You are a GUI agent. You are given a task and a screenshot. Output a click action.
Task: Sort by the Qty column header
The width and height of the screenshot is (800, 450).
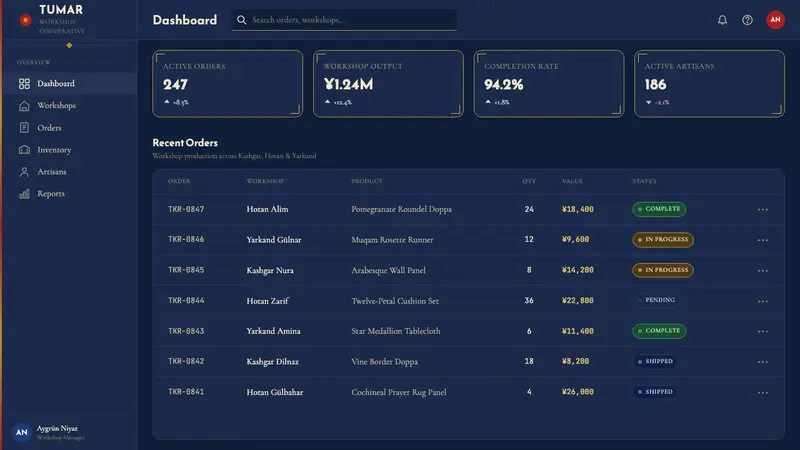click(x=529, y=181)
